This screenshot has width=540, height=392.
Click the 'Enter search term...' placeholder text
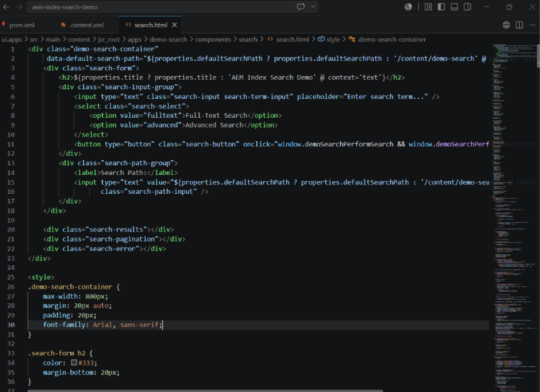[386, 96]
